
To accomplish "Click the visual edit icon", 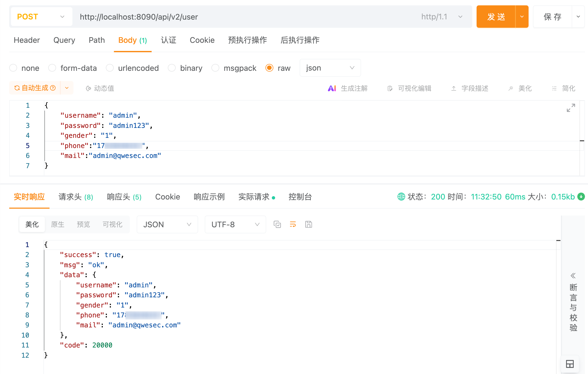I will [390, 88].
